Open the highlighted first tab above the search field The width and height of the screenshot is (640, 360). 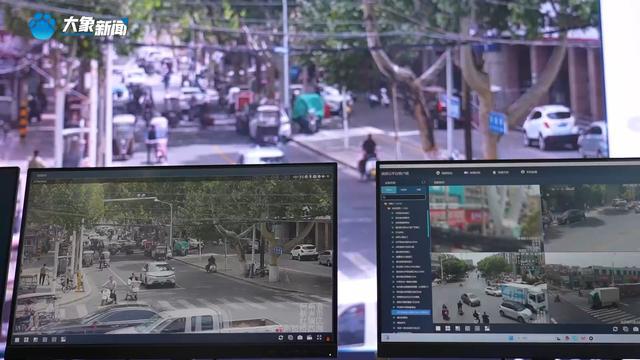(x=389, y=190)
